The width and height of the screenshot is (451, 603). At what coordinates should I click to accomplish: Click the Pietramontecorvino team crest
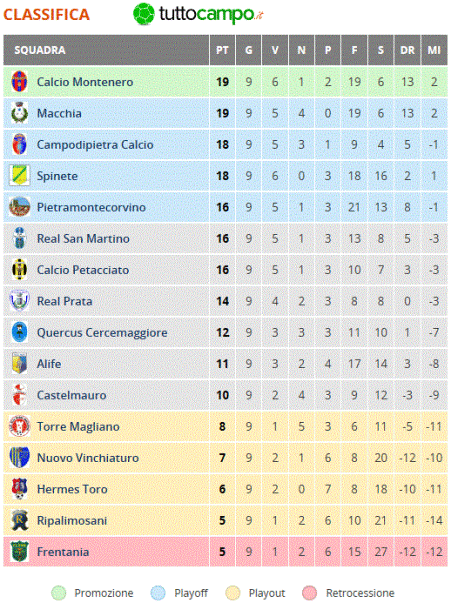point(19,207)
